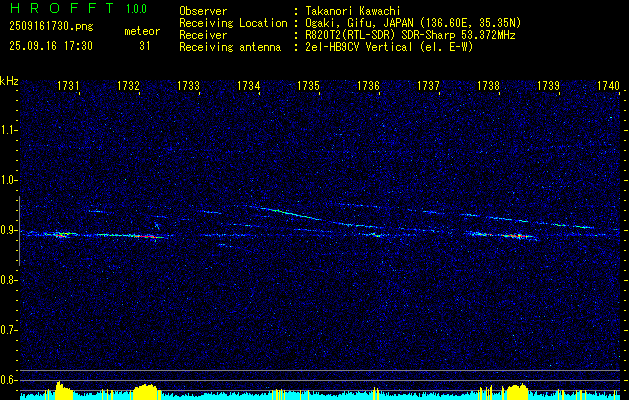Select the version number 1.0.0

[136, 9]
